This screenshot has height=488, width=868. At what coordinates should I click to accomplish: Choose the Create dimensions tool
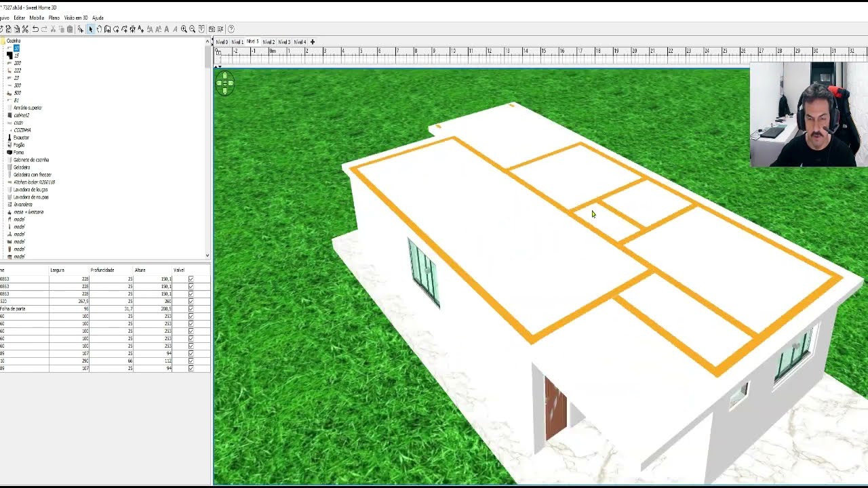(x=132, y=29)
